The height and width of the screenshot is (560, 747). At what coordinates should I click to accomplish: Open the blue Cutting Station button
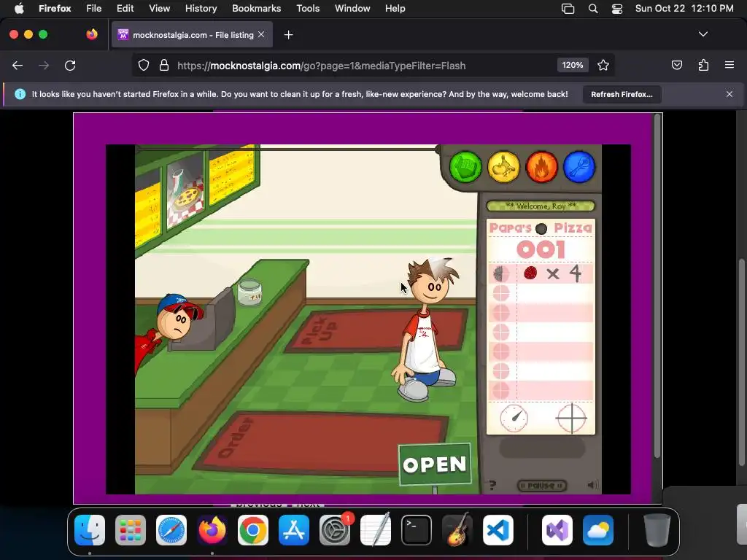click(x=579, y=167)
